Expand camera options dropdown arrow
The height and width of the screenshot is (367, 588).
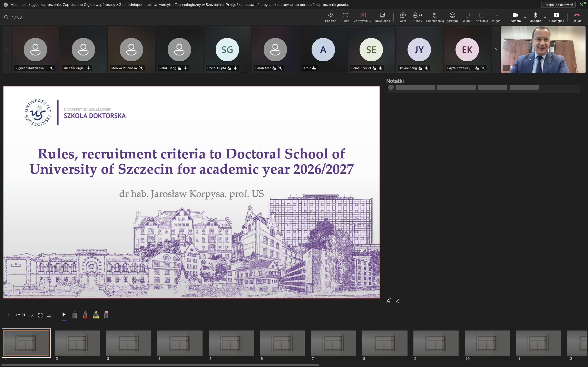coord(525,17)
